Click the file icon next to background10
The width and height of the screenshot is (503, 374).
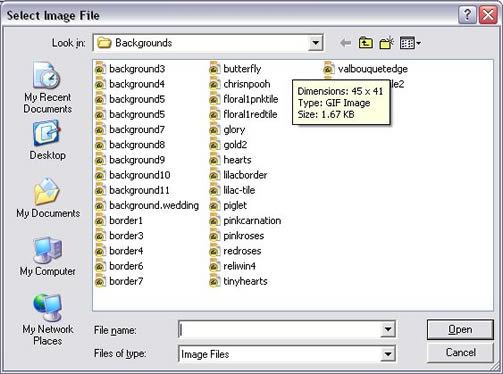tap(100, 175)
